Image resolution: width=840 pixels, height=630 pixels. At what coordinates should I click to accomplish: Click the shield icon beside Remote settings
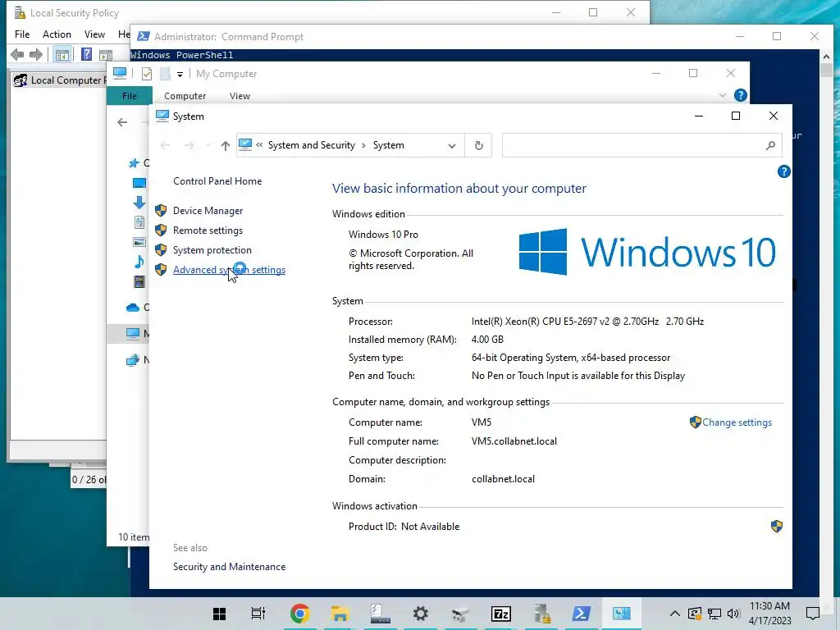point(161,231)
